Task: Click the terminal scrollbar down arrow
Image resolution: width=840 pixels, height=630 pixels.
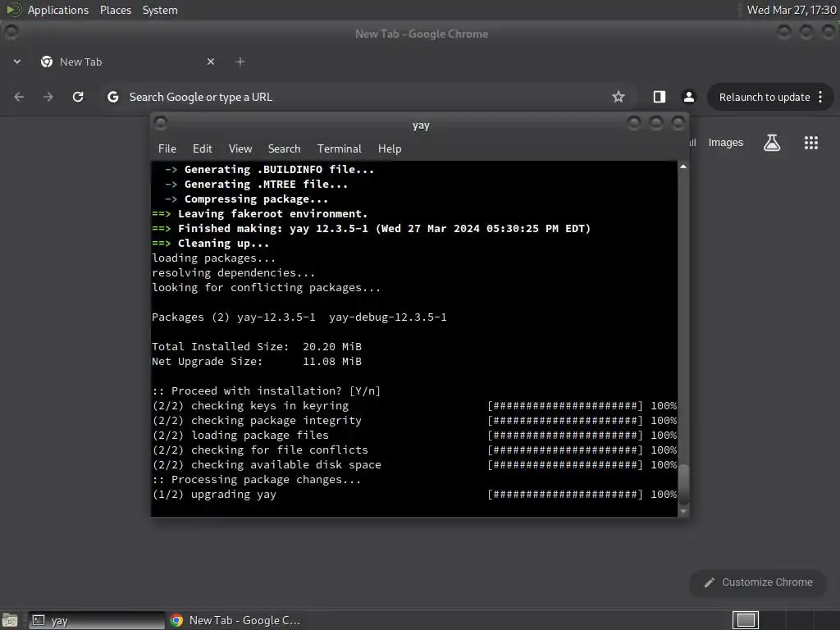Action: (x=683, y=512)
